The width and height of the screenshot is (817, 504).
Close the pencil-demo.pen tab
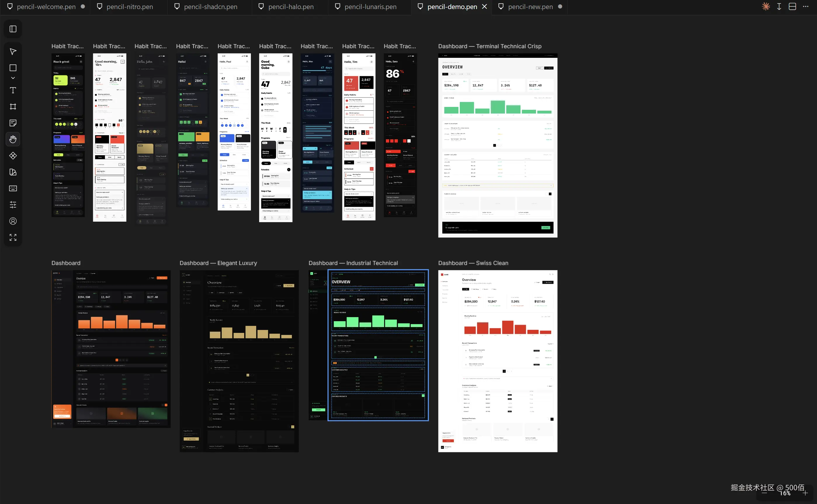[x=485, y=7]
